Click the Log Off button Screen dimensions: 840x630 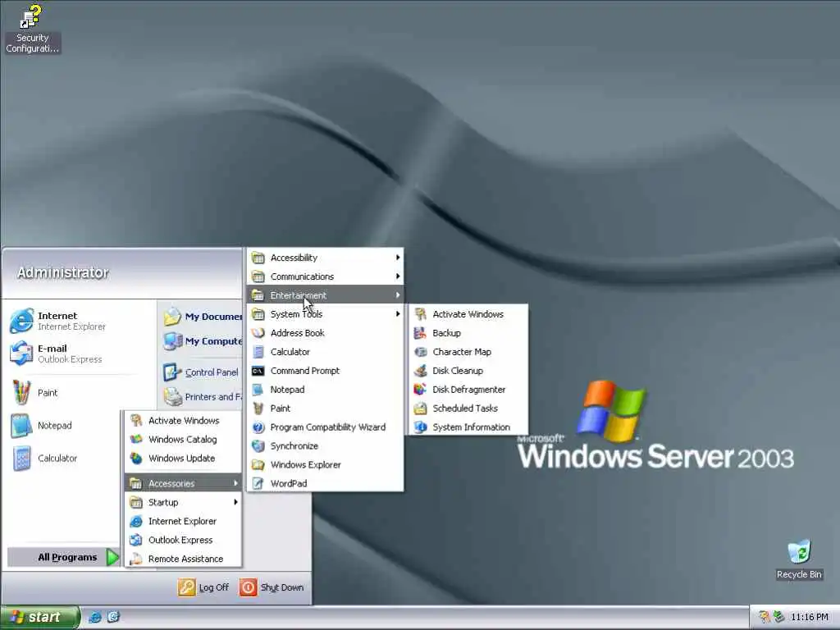[203, 587]
